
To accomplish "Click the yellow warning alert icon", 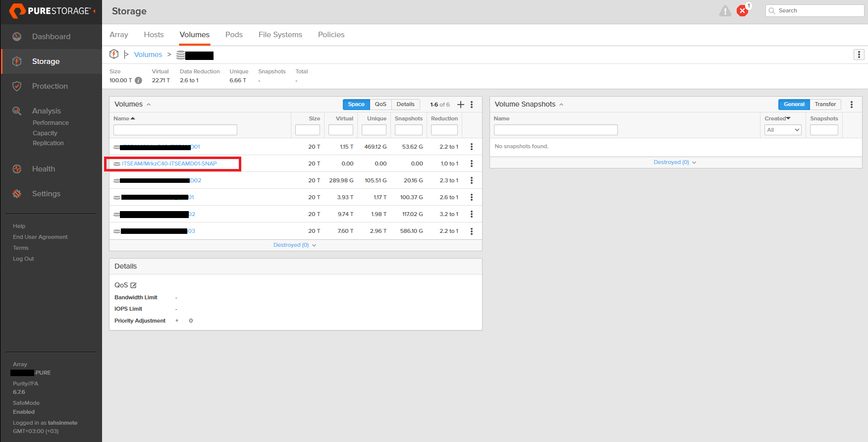I will click(725, 11).
